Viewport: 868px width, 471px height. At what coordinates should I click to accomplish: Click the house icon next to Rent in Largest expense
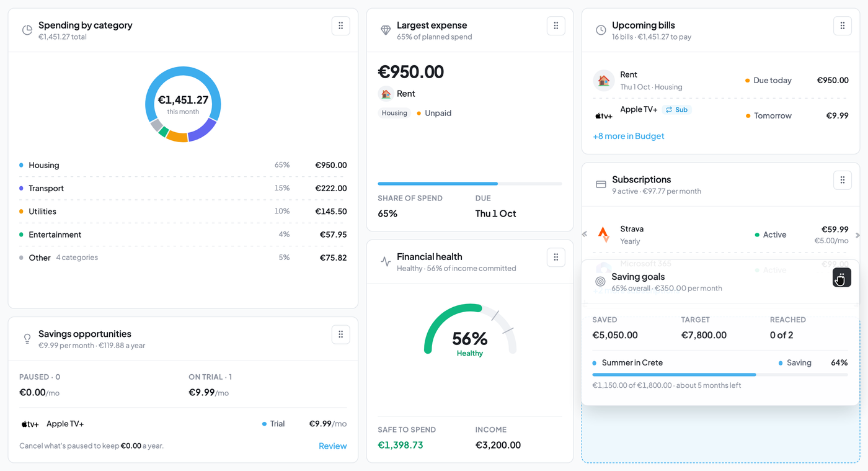(386, 94)
